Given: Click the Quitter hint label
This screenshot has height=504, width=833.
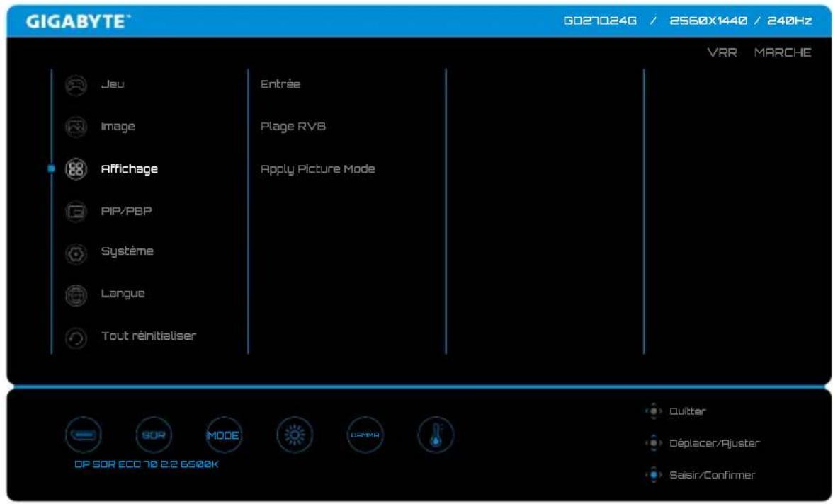Looking at the screenshot, I should [687, 411].
